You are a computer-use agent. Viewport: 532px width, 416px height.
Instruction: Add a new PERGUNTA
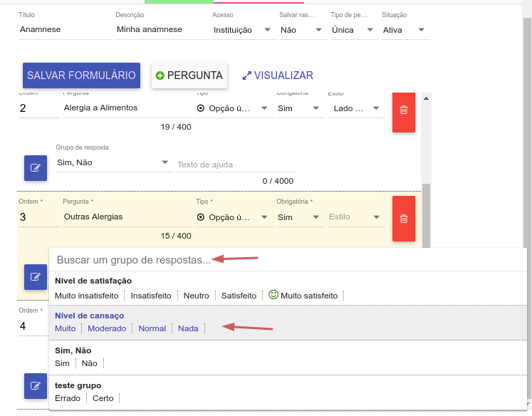pos(189,76)
